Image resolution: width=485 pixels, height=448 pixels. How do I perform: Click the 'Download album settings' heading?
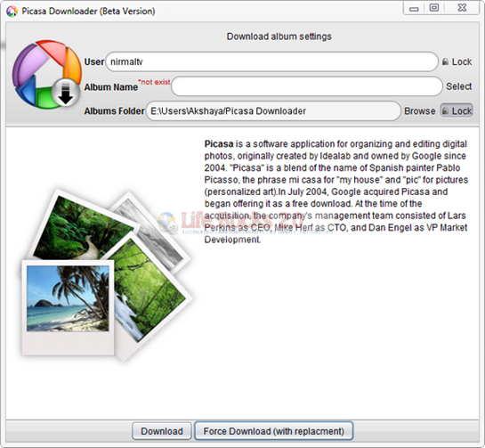click(279, 37)
